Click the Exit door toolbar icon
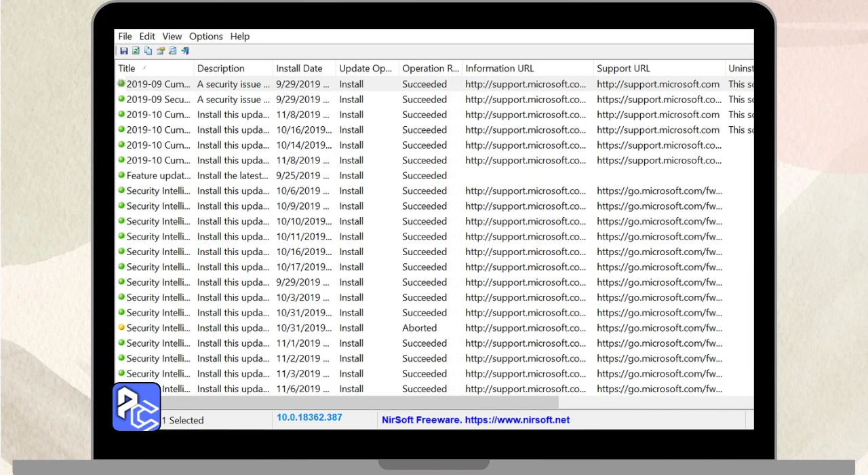Viewport: 868px width, 475px height. [185, 51]
